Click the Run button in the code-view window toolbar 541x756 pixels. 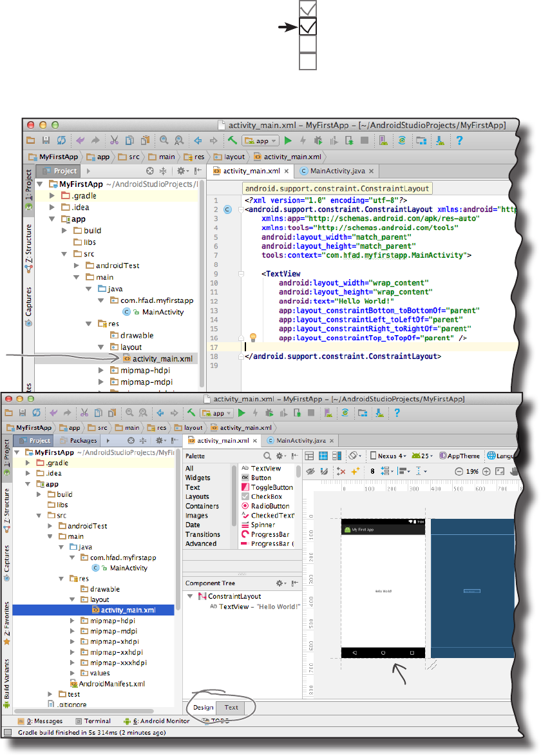pyautogui.click(x=288, y=141)
